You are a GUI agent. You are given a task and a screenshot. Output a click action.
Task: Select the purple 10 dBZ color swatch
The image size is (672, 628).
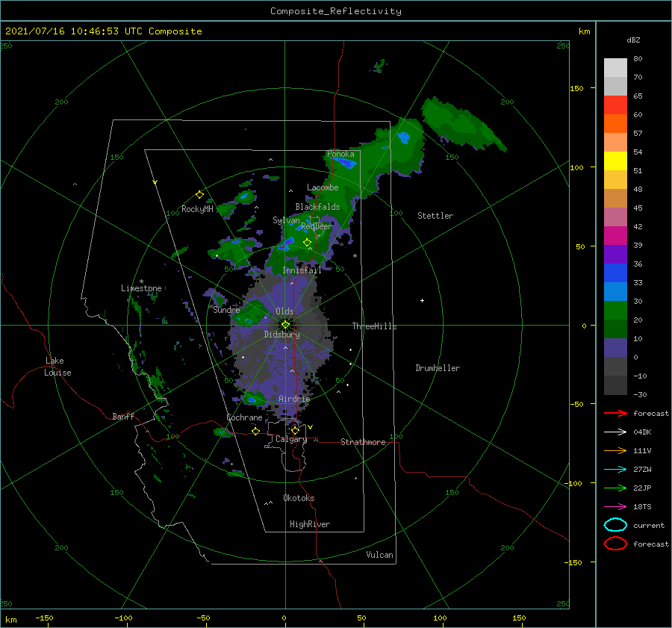point(615,347)
